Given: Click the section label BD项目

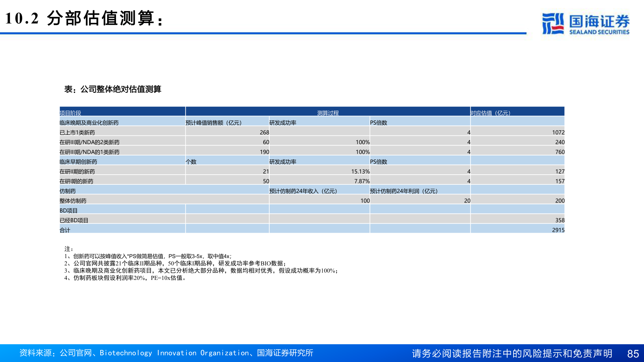Looking at the screenshot, I should [68, 210].
